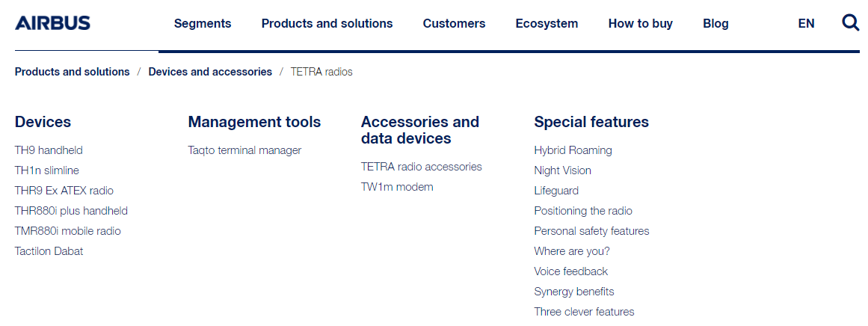868x326 pixels.
Task: Open the How to buy menu
Action: pos(641,24)
